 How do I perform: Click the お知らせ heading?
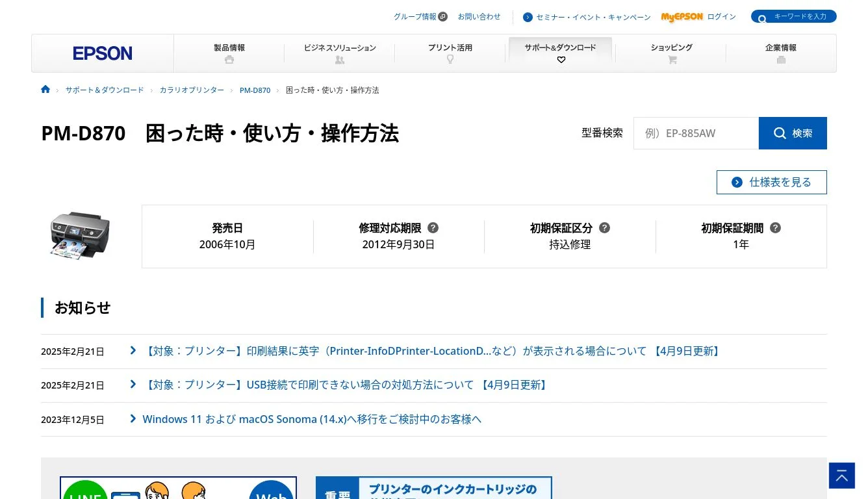pyautogui.click(x=83, y=307)
